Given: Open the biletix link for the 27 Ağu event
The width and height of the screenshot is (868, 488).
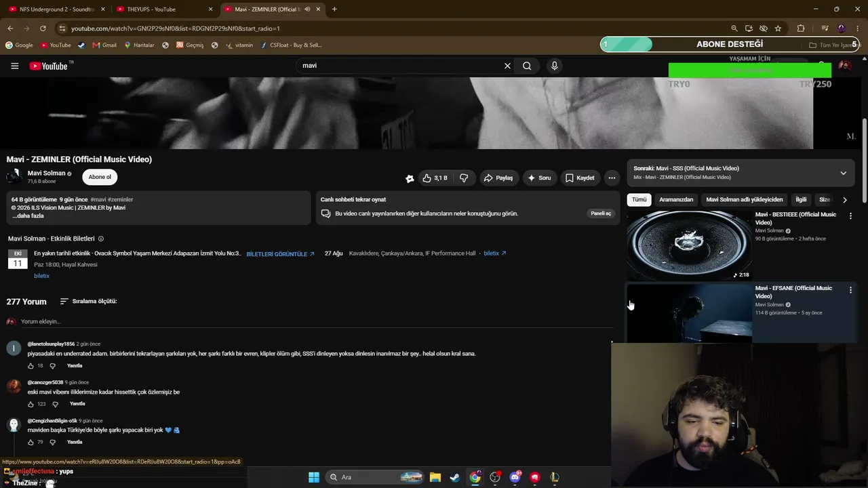Looking at the screenshot, I should click(x=494, y=253).
